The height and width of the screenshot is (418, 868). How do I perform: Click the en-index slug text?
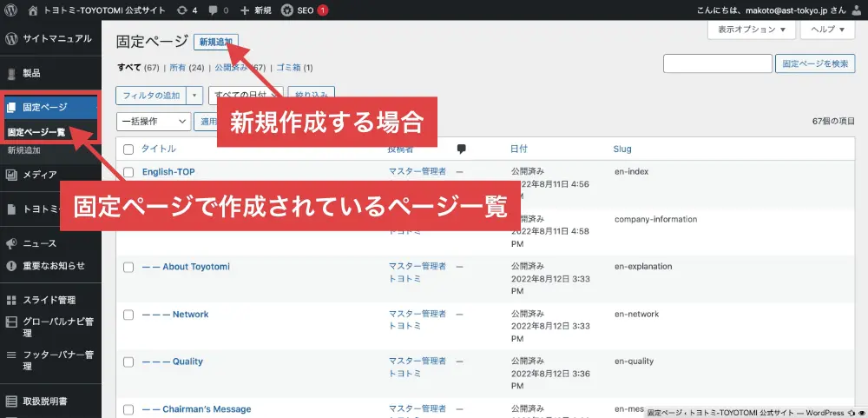[x=631, y=171]
